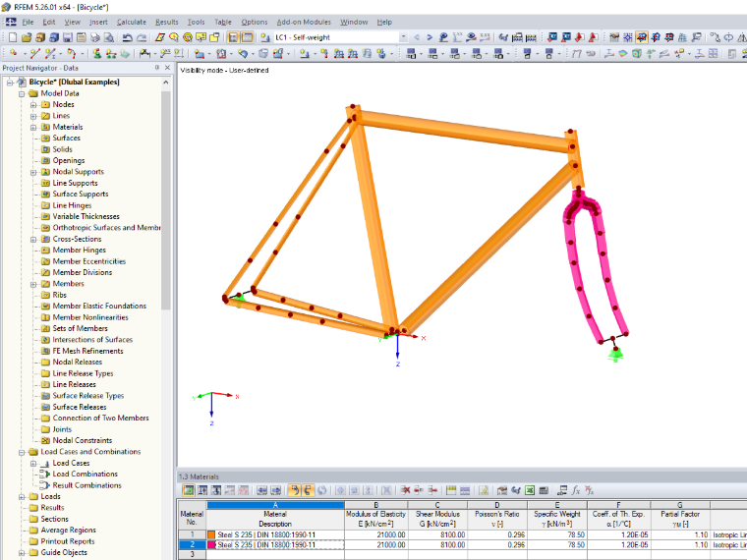Select Load Combinations in the navigator
Viewport: 747px width, 560px height.
point(85,474)
